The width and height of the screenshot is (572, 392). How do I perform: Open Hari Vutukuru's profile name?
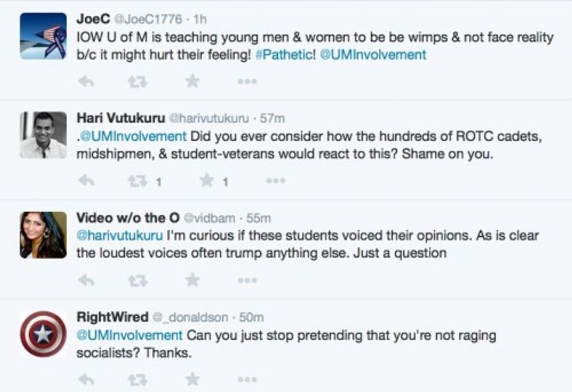point(120,118)
